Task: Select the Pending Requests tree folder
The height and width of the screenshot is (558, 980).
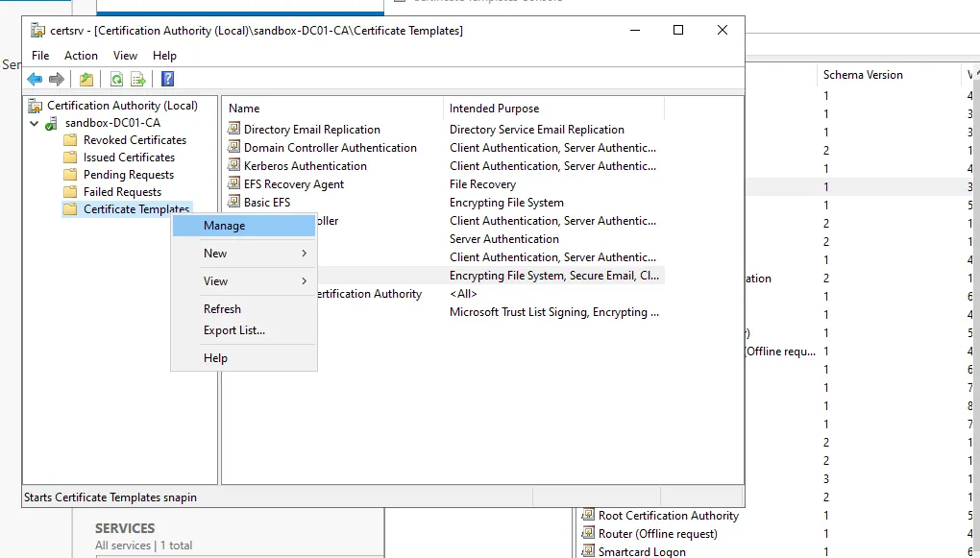Action: (128, 175)
